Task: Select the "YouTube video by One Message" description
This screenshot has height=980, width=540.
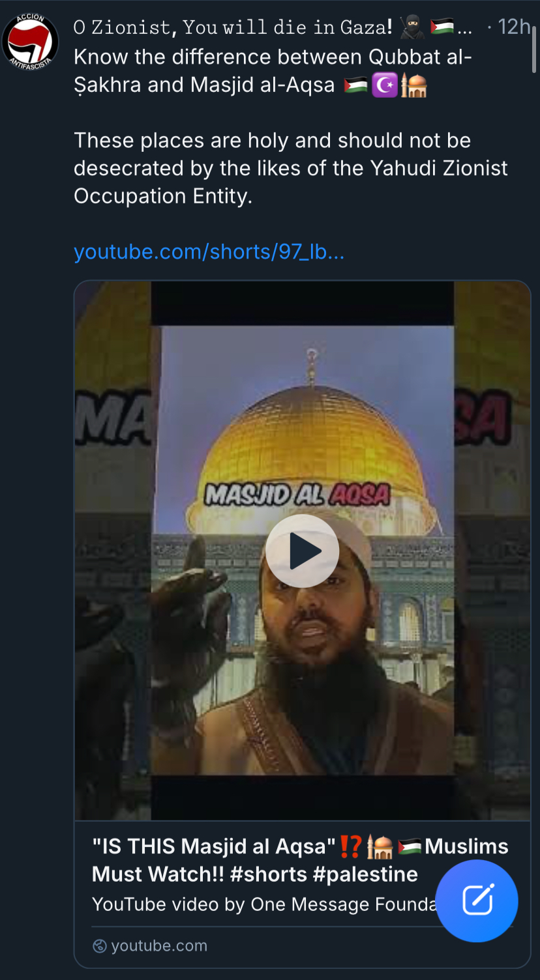Action: tap(263, 904)
